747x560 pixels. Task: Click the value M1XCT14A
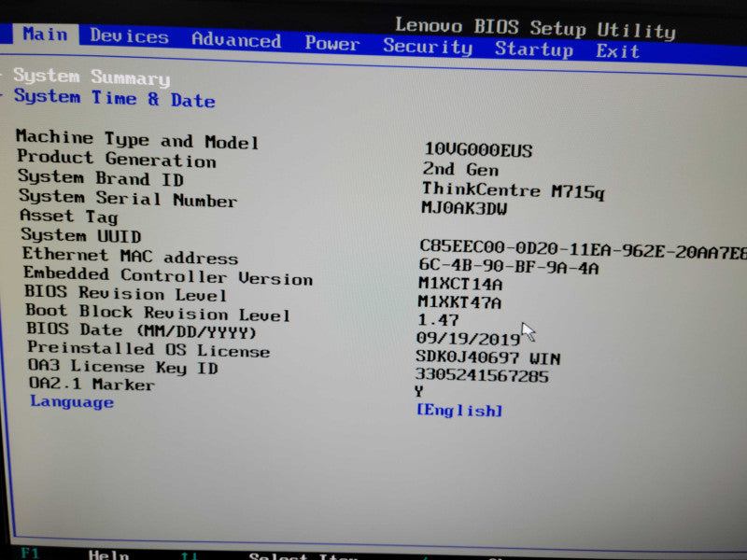coord(460,284)
